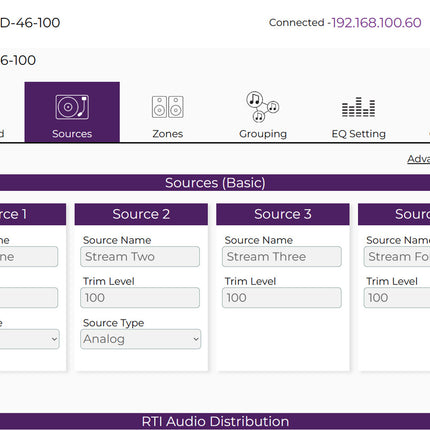This screenshot has width=430, height=430.
Task: Open the Zones speakers icon
Action: (x=168, y=107)
